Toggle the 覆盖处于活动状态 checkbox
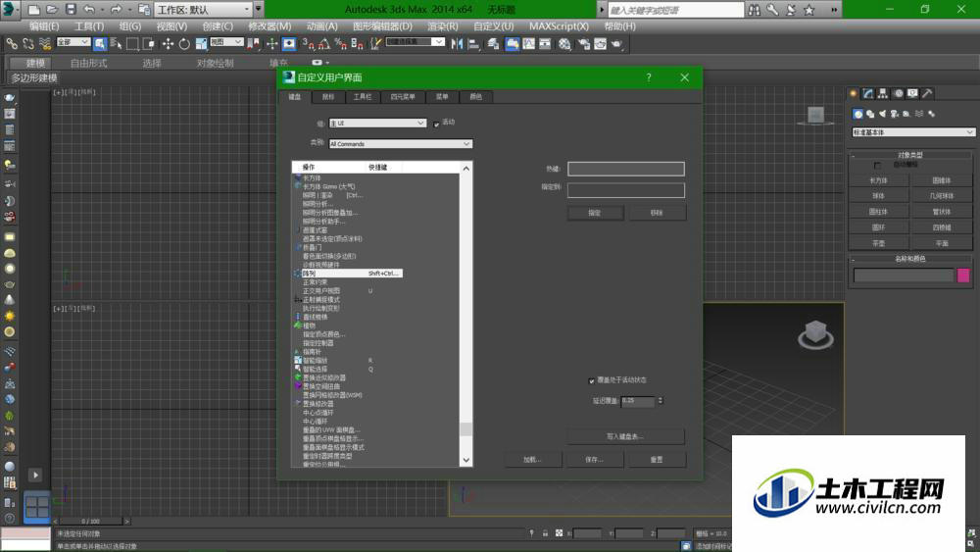980x552 pixels. coord(591,380)
